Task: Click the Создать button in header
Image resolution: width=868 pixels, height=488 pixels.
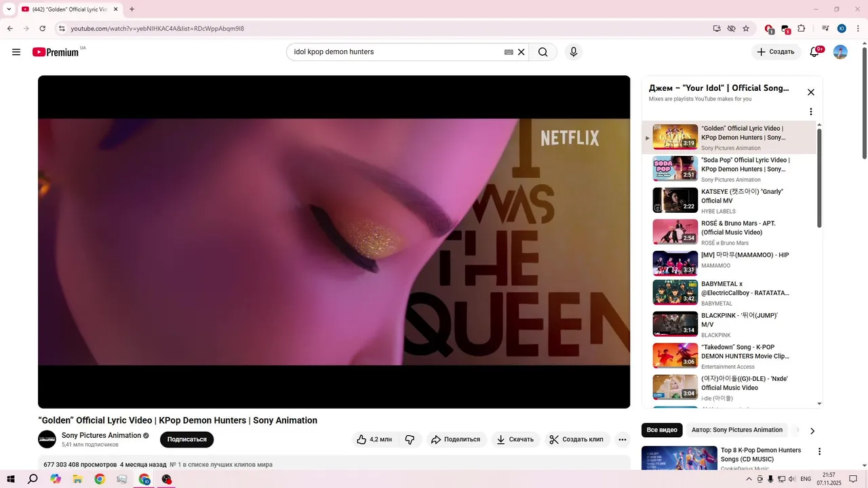Action: (775, 52)
